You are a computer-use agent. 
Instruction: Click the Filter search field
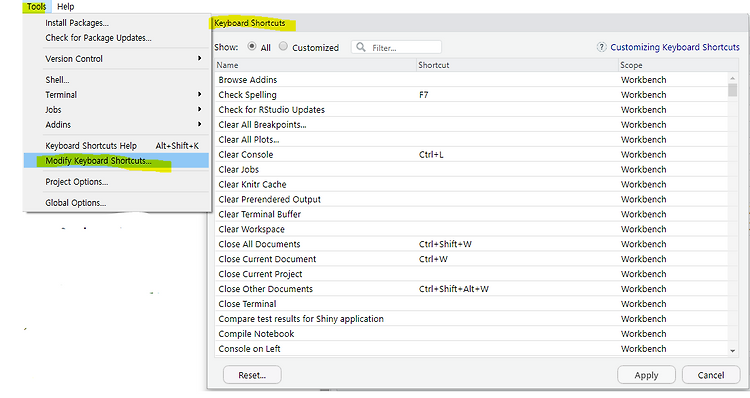click(x=396, y=47)
